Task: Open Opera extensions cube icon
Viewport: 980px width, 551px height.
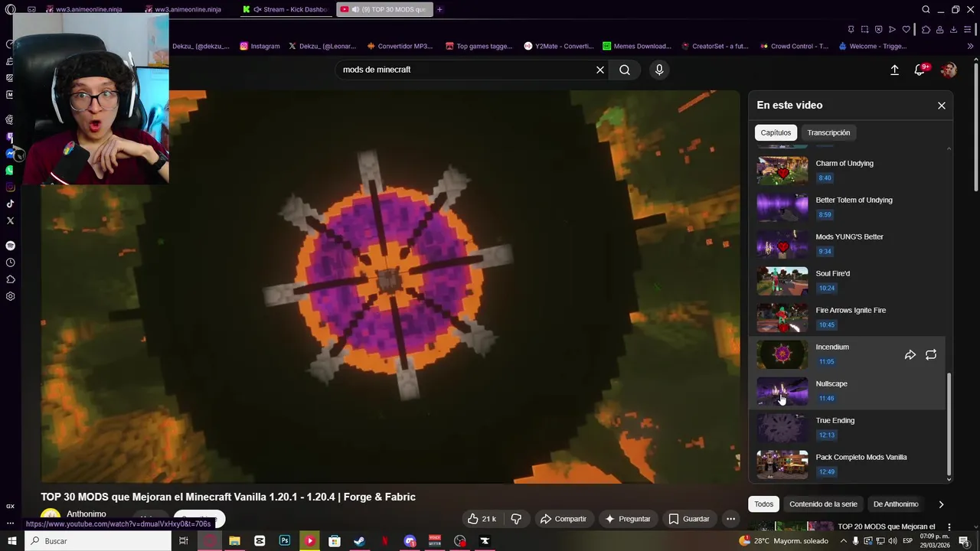Action: 926,30
